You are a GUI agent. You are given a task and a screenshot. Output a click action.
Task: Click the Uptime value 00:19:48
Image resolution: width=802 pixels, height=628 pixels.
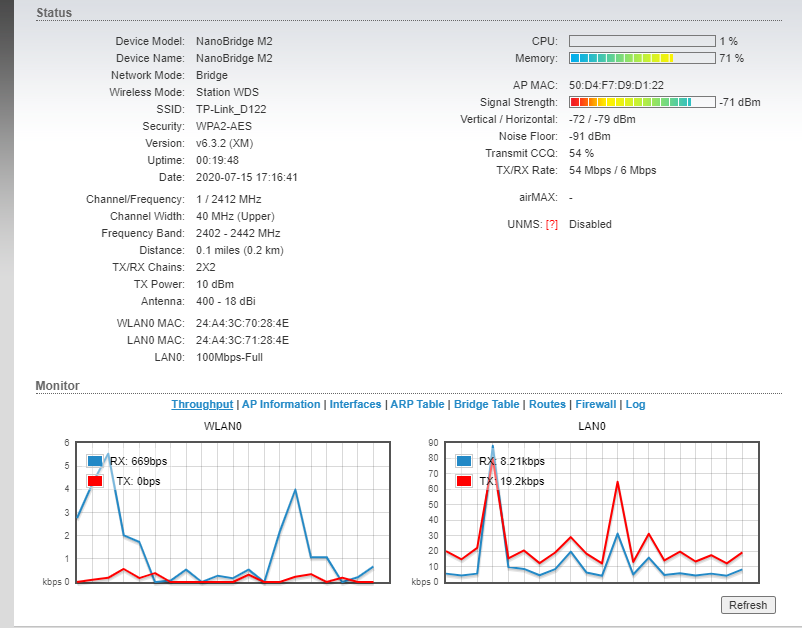coord(217,160)
